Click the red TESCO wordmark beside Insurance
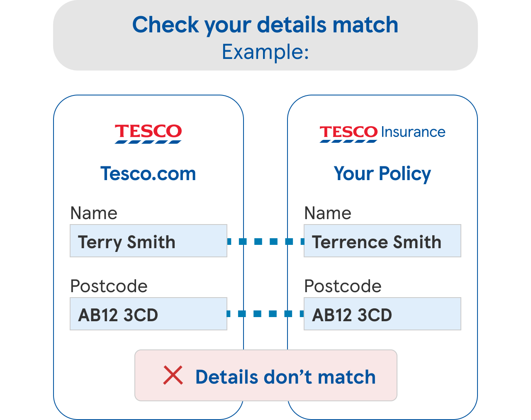Screen dimensions: 531x420 (348, 132)
